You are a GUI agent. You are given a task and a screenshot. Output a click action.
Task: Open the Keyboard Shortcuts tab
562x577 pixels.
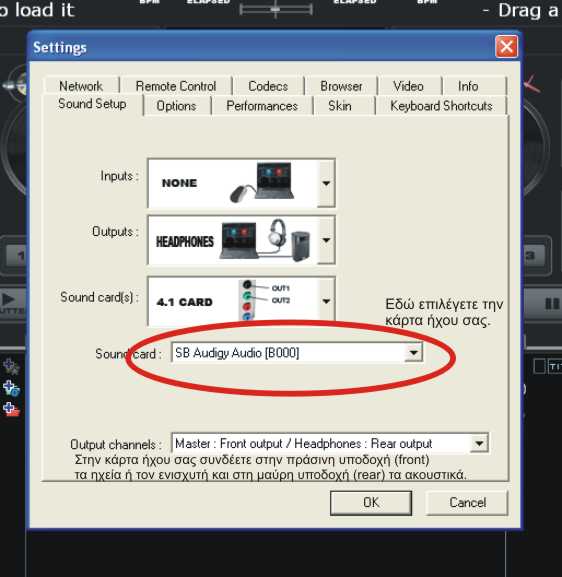tap(441, 106)
